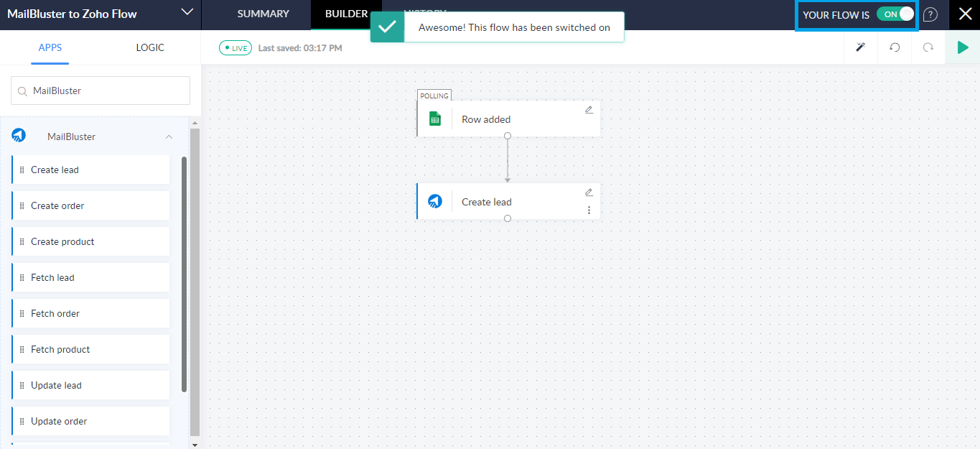980x449 pixels.
Task: Undo the last flow change
Action: coord(894,47)
